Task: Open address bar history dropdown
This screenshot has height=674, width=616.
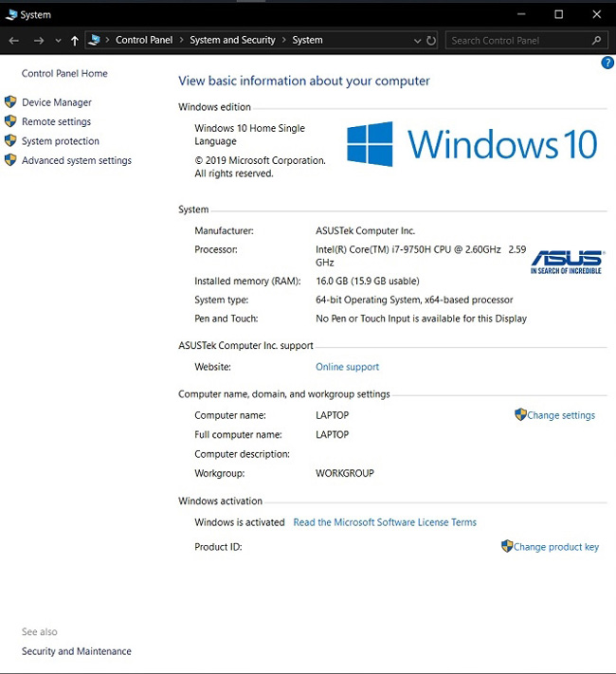Action: (417, 41)
